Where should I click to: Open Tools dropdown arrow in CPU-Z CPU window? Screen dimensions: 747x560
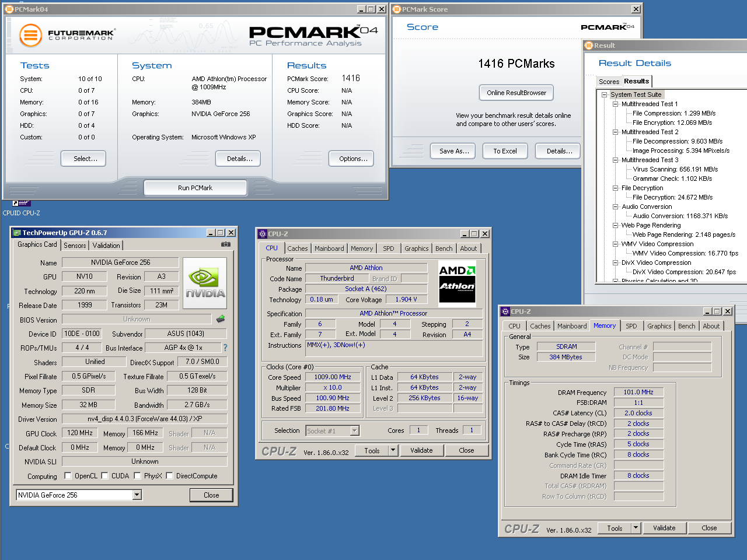393,450
